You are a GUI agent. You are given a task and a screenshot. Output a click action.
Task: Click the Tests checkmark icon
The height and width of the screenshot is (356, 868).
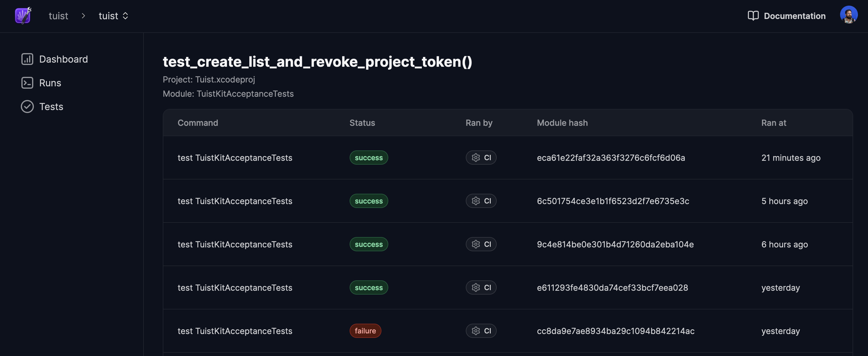27,107
